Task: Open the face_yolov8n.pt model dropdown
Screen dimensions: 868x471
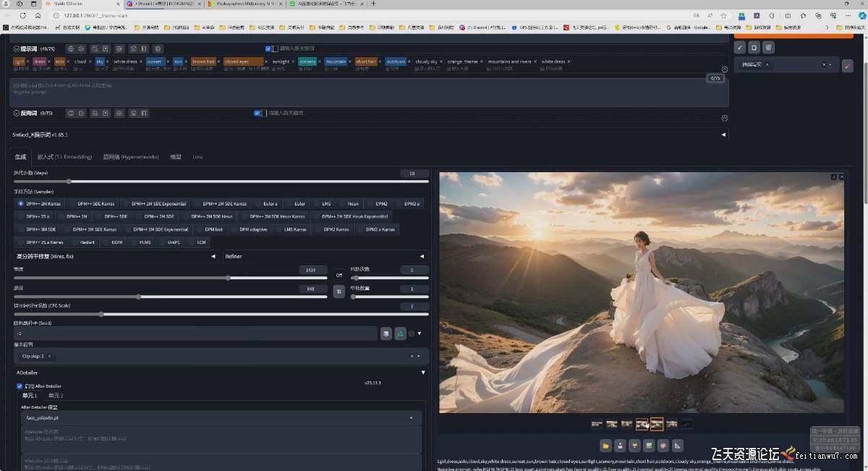Action: click(217, 417)
